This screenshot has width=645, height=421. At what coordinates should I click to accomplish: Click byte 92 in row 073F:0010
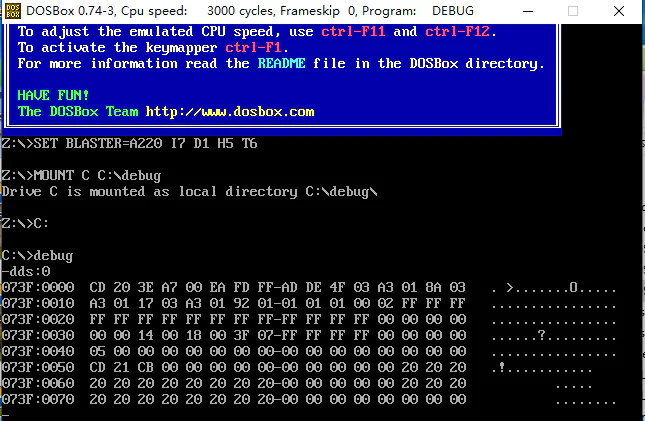pyautogui.click(x=241, y=303)
